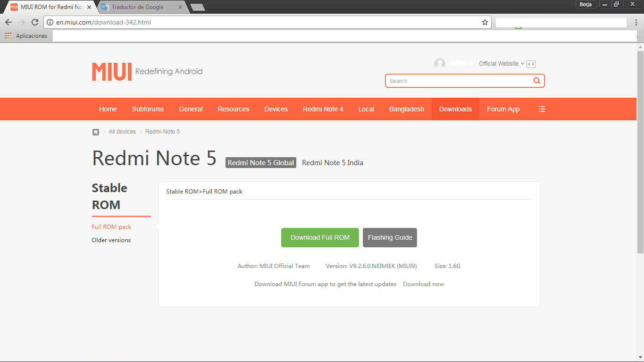Screen dimensions: 644x362
Task: Select the Redmi Note 5 Global variant
Action: (x=261, y=162)
